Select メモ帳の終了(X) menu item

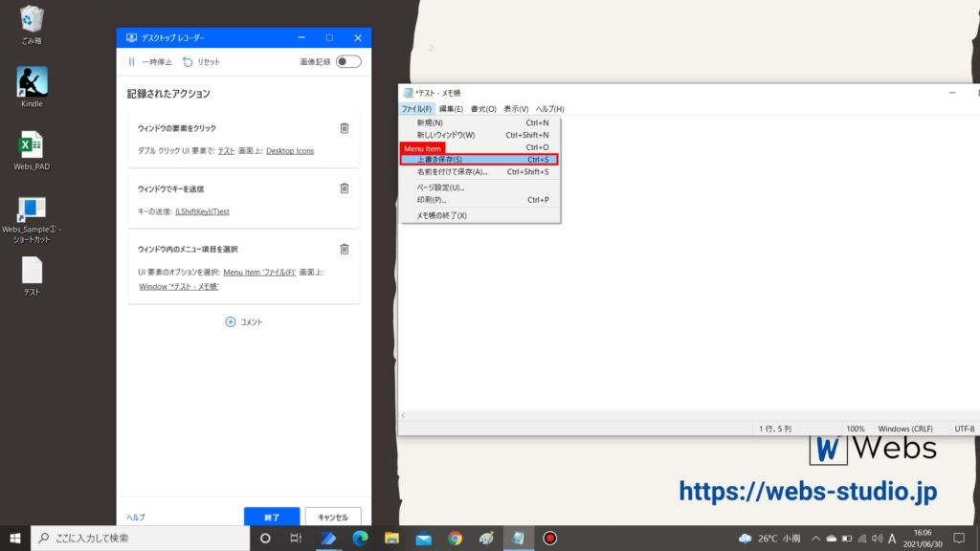click(x=480, y=215)
